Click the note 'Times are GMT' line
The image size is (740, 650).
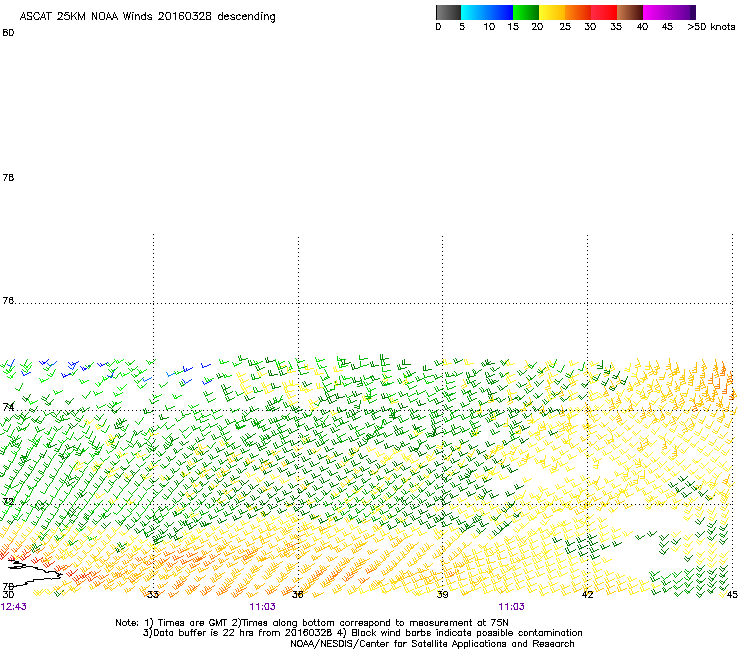[x=312, y=623]
